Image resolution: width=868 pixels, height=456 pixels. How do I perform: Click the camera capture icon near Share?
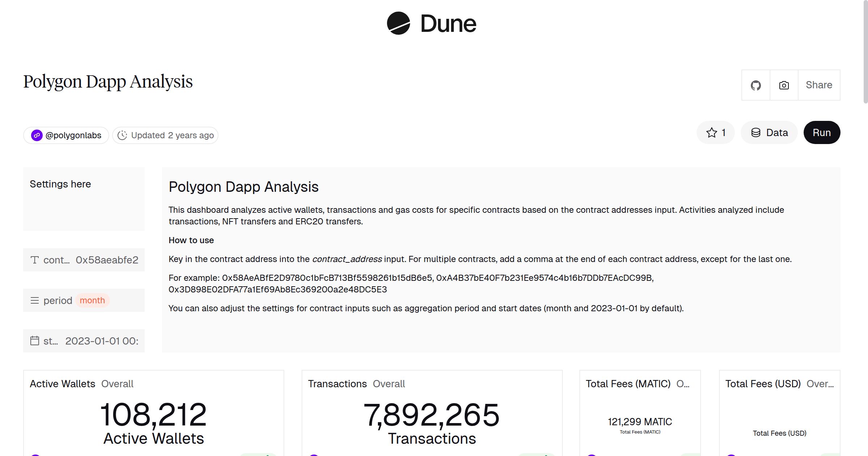tap(784, 85)
